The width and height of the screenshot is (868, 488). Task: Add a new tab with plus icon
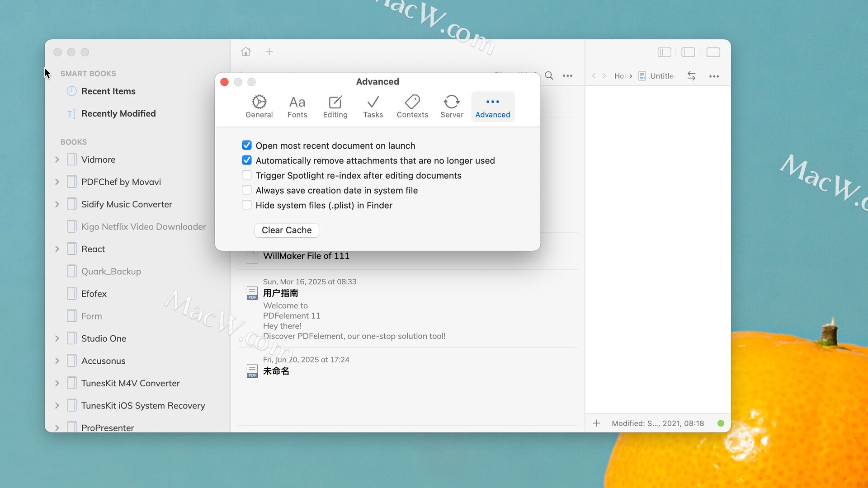269,52
